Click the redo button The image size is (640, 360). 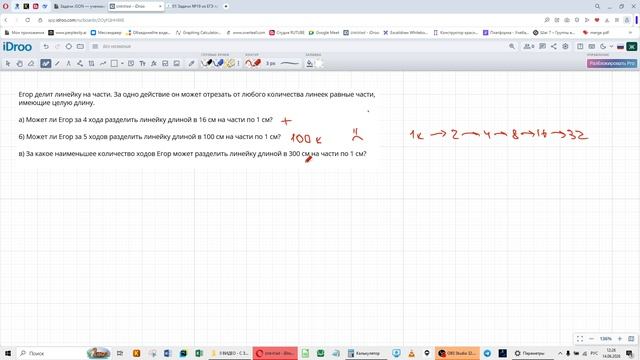[x=57, y=47]
